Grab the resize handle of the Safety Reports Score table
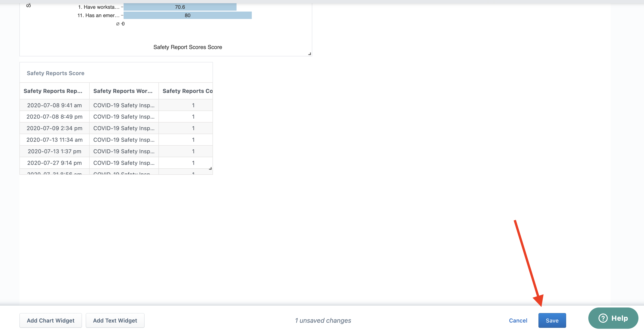Viewport: 644px width, 332px height. coord(210,168)
